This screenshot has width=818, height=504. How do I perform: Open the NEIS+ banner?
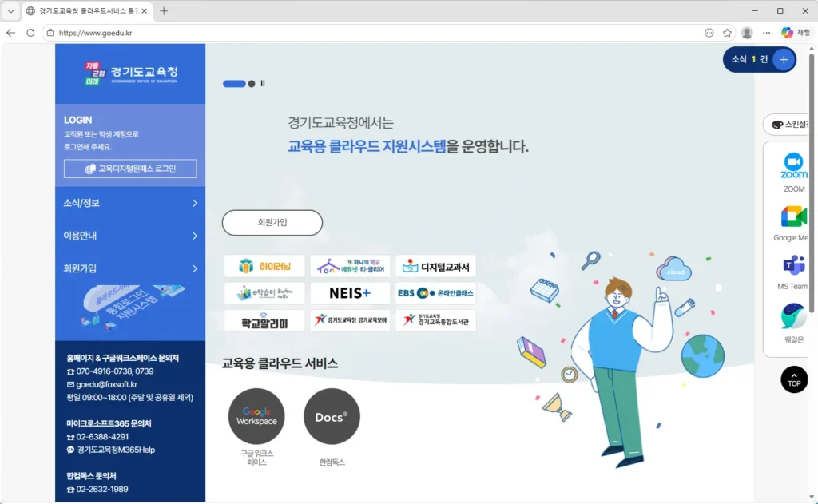(350, 293)
